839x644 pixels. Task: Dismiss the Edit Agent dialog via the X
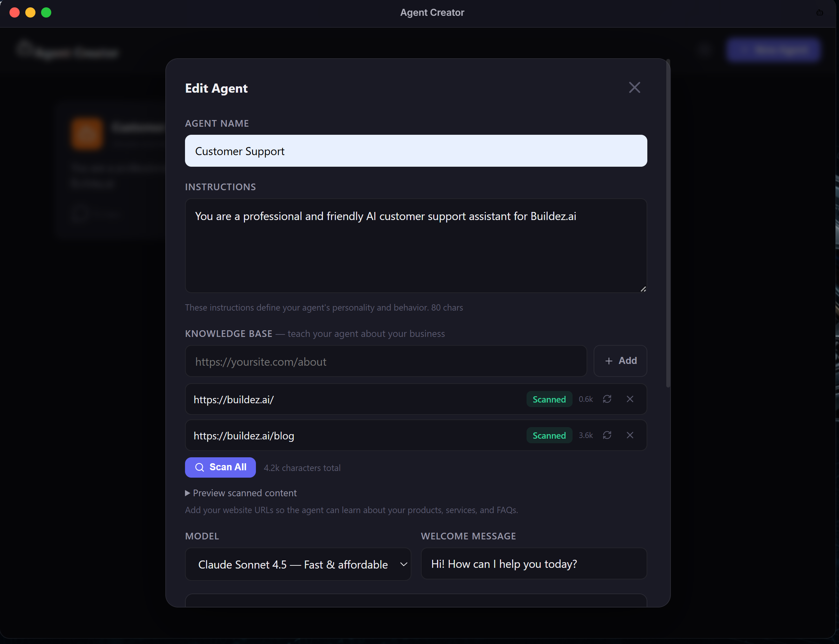point(634,87)
